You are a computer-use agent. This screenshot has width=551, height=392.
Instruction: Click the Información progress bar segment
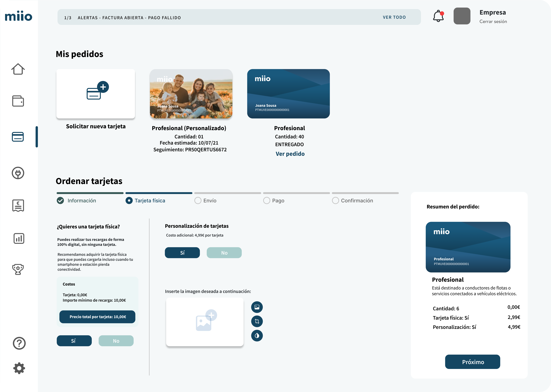(90, 193)
